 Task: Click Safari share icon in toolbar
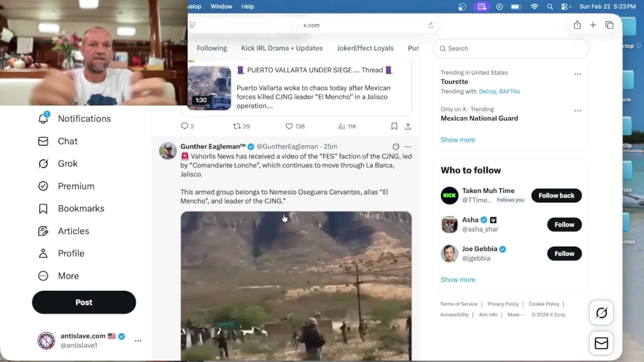(x=577, y=25)
